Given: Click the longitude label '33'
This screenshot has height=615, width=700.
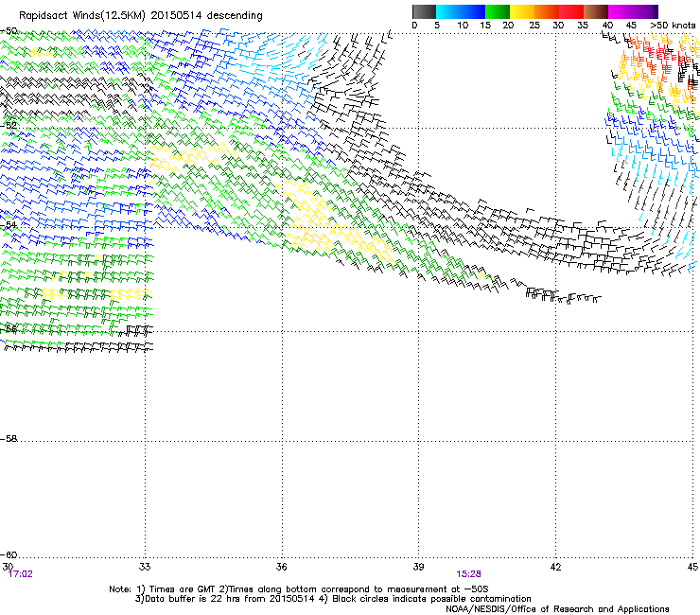Looking at the screenshot, I should (145, 567).
